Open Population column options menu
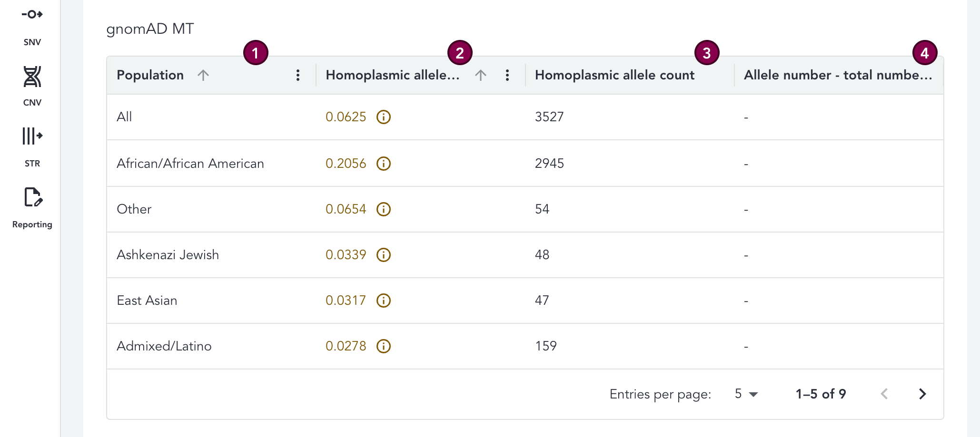This screenshot has width=980, height=437. point(298,75)
